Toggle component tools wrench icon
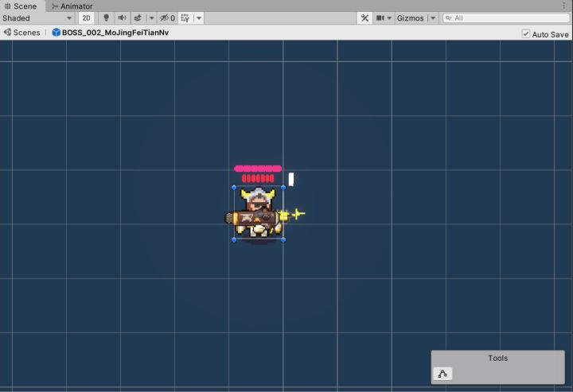Screen dimensions: 573x392 click(x=364, y=17)
